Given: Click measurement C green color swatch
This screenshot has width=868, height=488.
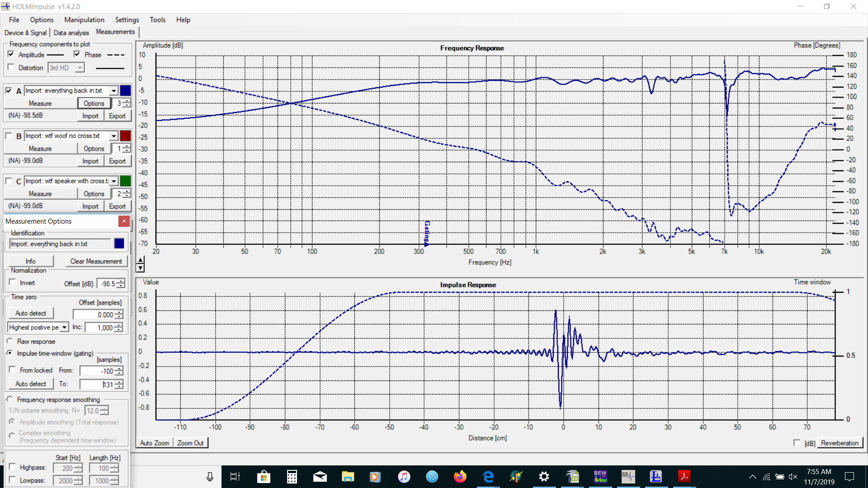Looking at the screenshot, I should coord(125,181).
